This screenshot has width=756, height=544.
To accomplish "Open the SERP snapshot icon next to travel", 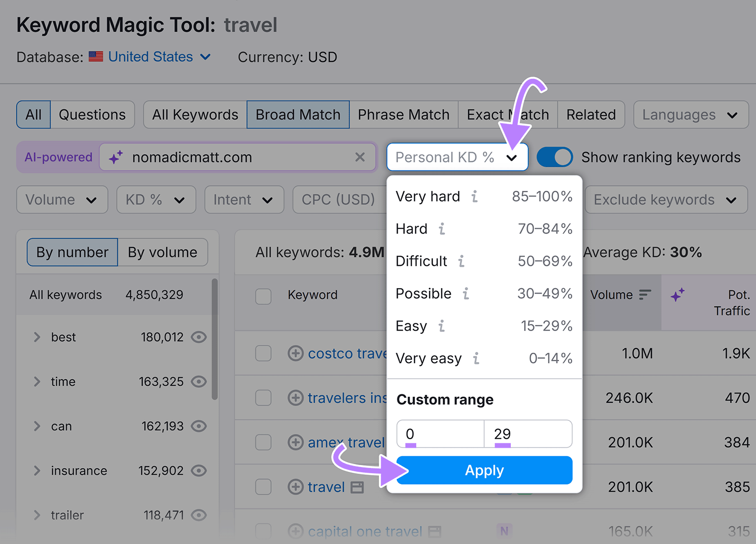I will (358, 487).
